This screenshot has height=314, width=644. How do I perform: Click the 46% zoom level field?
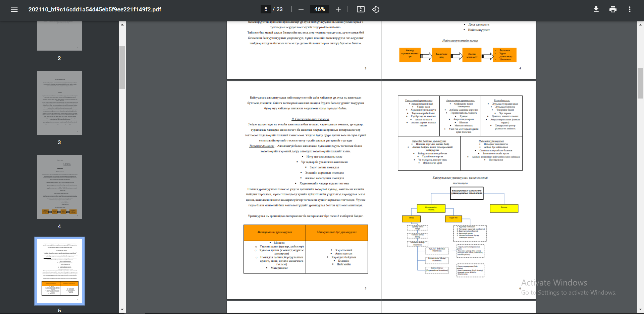pyautogui.click(x=319, y=9)
